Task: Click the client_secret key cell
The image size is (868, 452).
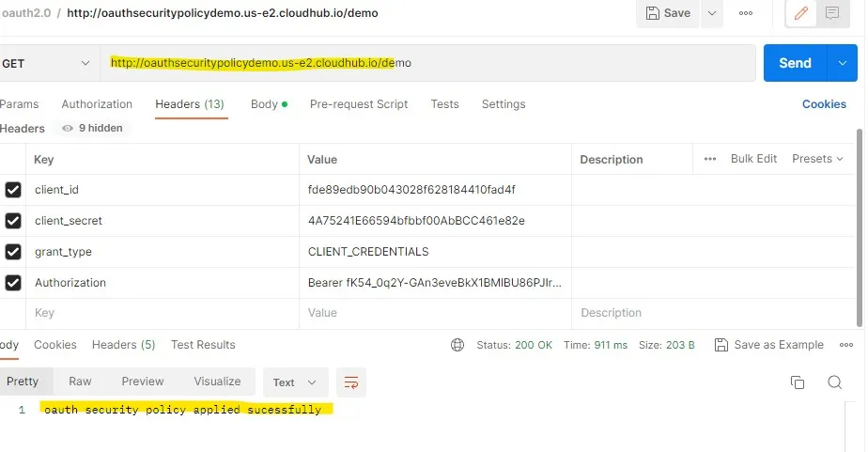Action: click(x=163, y=221)
